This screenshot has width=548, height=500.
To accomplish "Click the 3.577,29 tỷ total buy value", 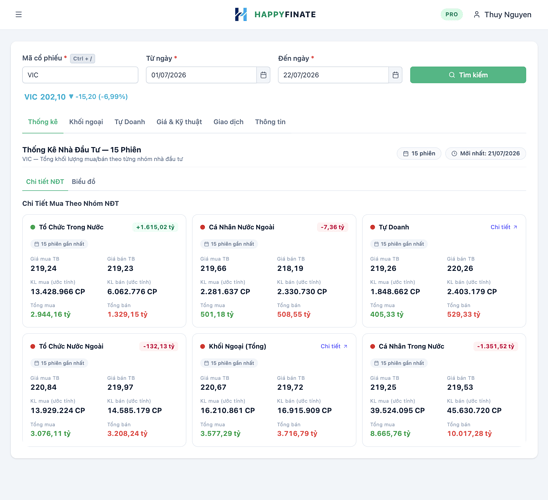I will pyautogui.click(x=220, y=434).
